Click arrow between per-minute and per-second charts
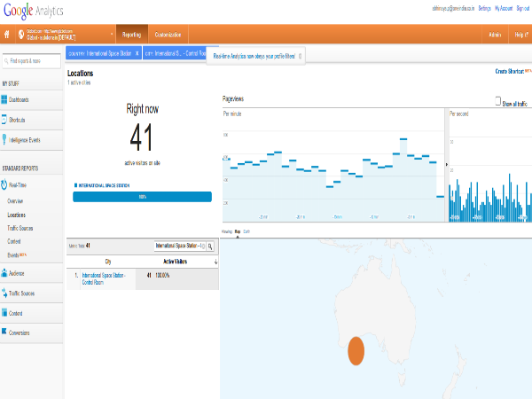Image resolution: width=532 pixels, height=399 pixels. point(447,164)
